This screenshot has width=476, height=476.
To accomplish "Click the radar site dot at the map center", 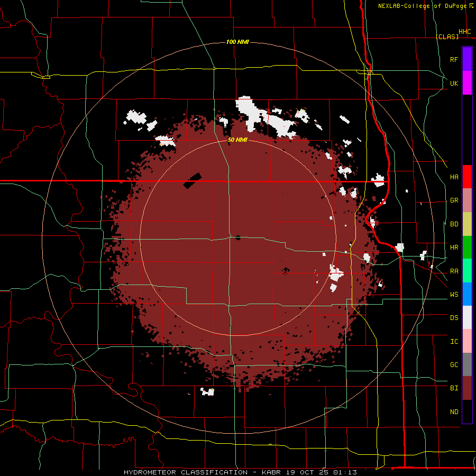I will point(238,237).
